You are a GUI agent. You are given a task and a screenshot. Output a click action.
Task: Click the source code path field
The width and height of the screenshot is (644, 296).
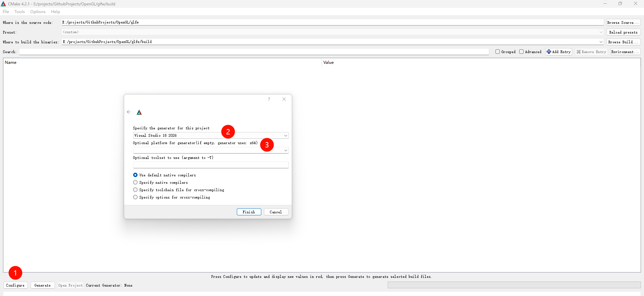click(332, 22)
